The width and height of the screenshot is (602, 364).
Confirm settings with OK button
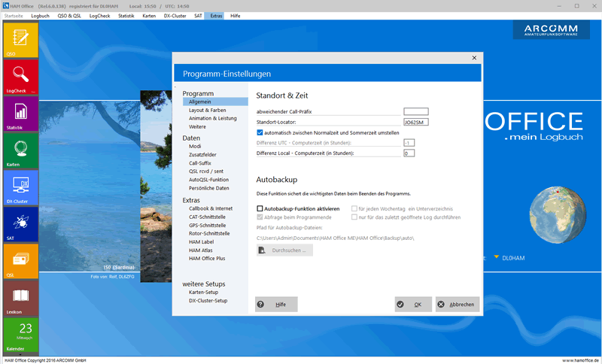(x=413, y=304)
